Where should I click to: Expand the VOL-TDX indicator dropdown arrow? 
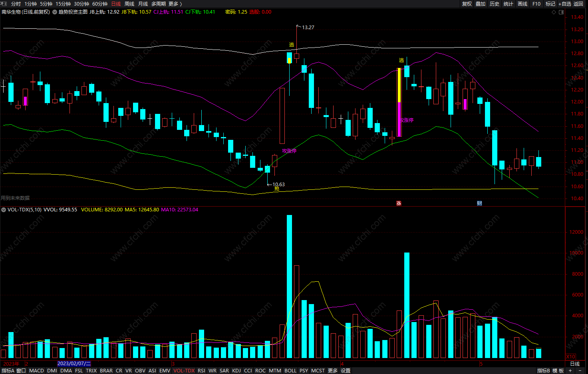click(4, 209)
